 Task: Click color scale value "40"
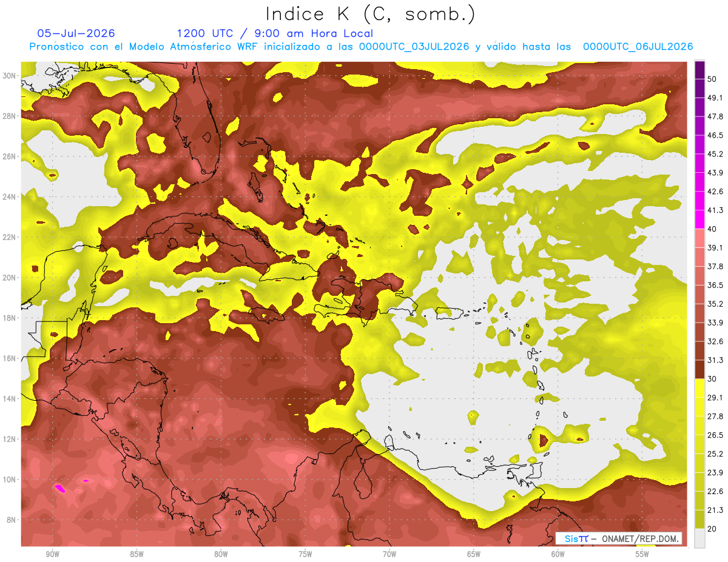[712, 229]
